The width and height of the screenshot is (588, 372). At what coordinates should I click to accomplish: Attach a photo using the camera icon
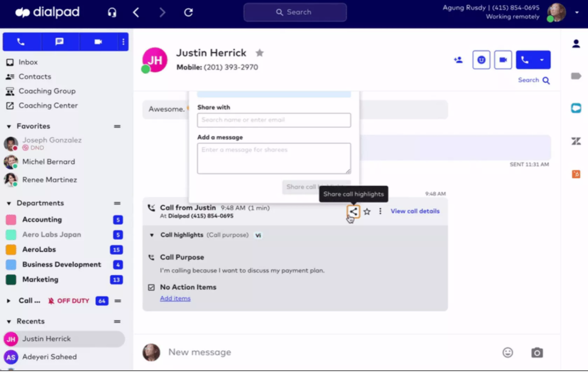pos(536,352)
